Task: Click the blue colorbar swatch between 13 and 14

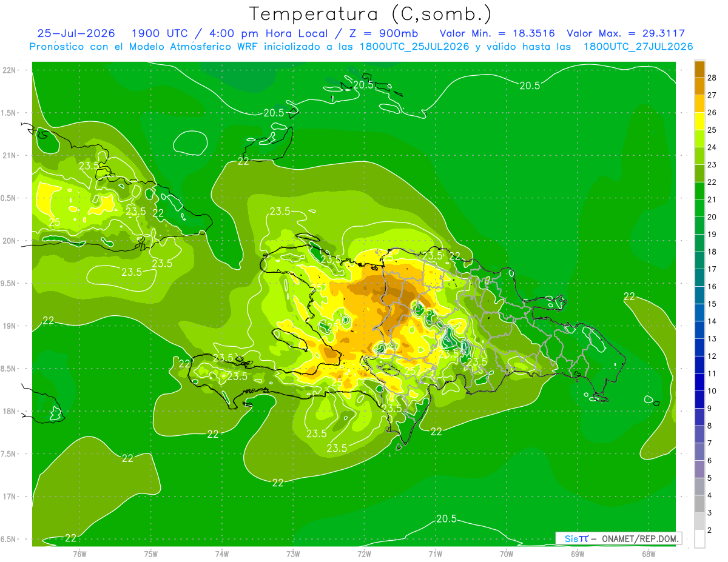Action: pyautogui.click(x=699, y=330)
